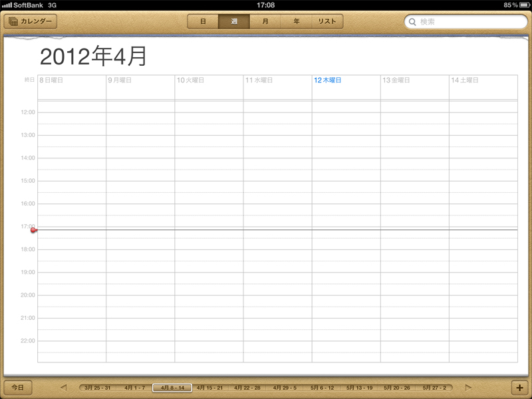The image size is (532, 399).
Task: Click the 9 月曜日 day header
Action: click(120, 80)
